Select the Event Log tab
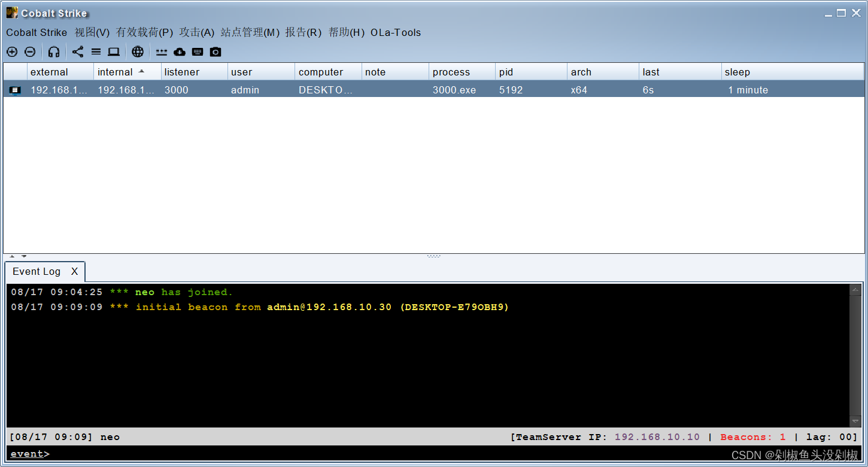 [37, 271]
